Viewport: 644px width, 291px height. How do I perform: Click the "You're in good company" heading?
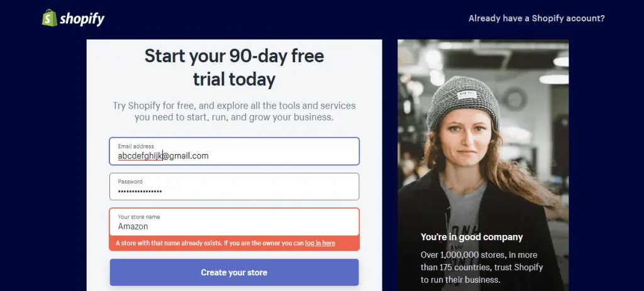coord(472,237)
